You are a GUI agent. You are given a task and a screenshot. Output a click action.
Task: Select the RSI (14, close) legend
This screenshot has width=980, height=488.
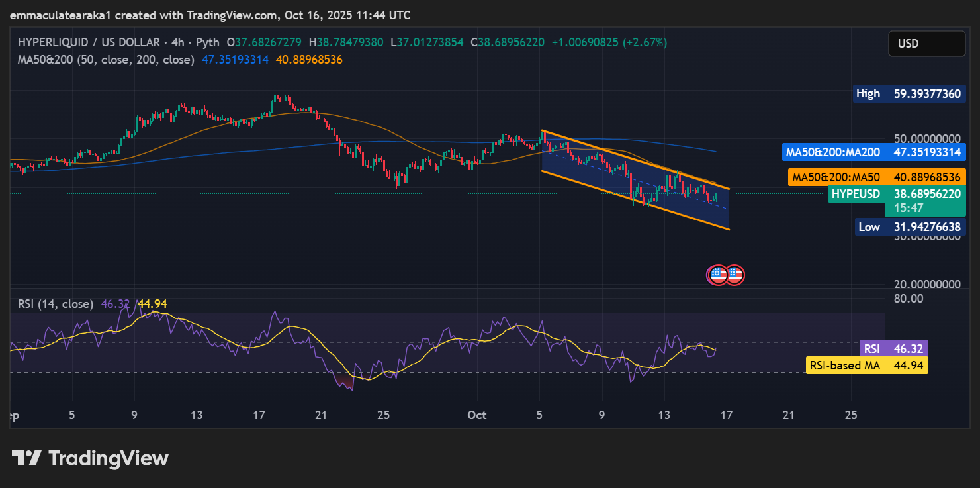point(55,304)
